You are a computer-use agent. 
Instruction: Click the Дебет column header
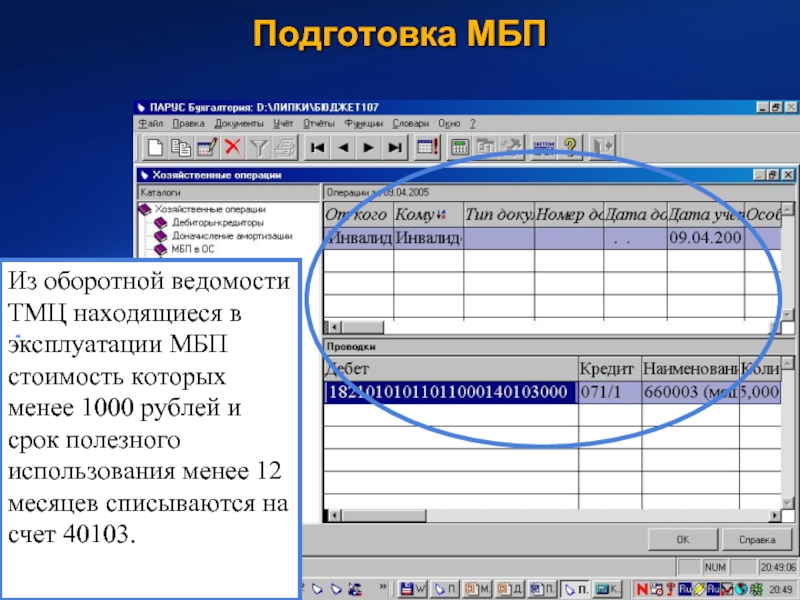click(x=451, y=368)
